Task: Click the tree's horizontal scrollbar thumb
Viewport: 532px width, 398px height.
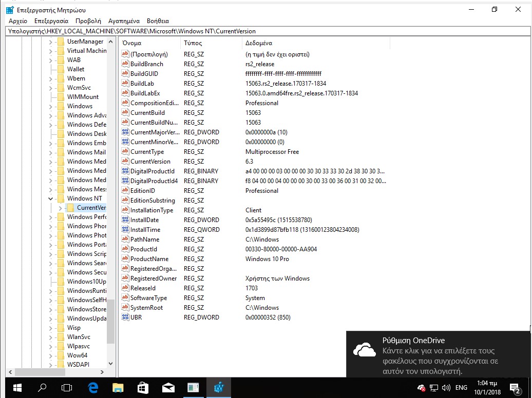Action: (x=40, y=372)
